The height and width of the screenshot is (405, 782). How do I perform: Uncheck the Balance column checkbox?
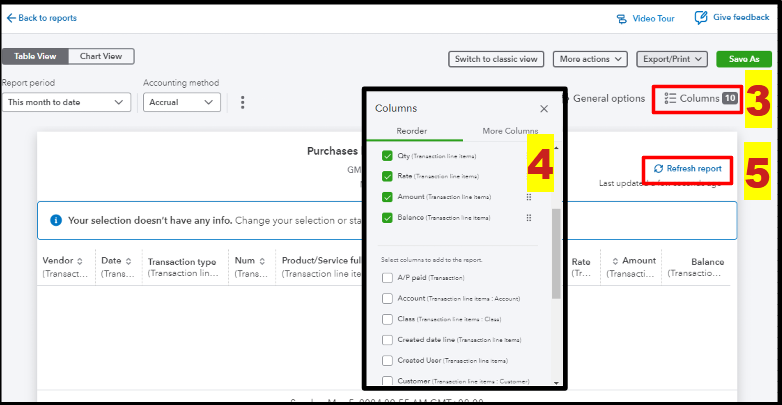tap(388, 217)
